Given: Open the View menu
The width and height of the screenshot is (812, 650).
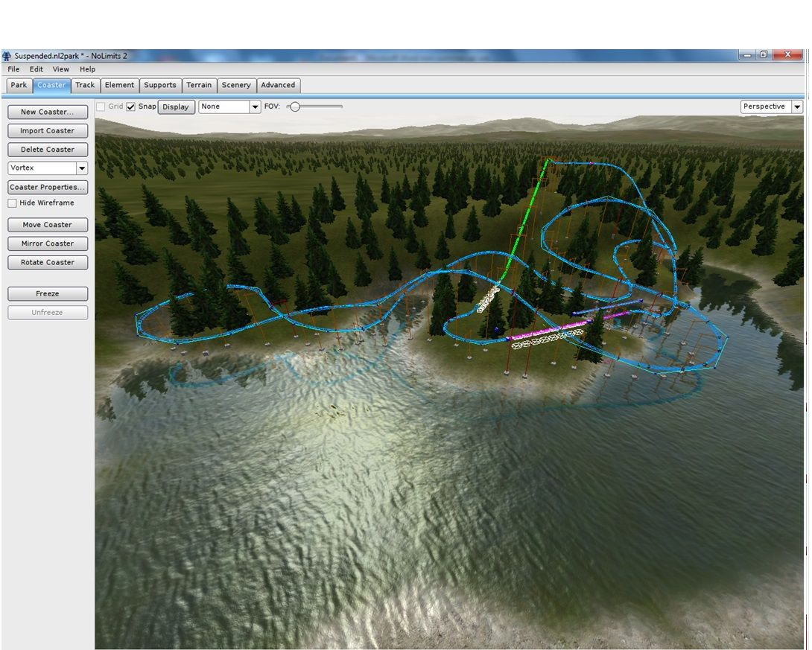Looking at the screenshot, I should coord(60,68).
